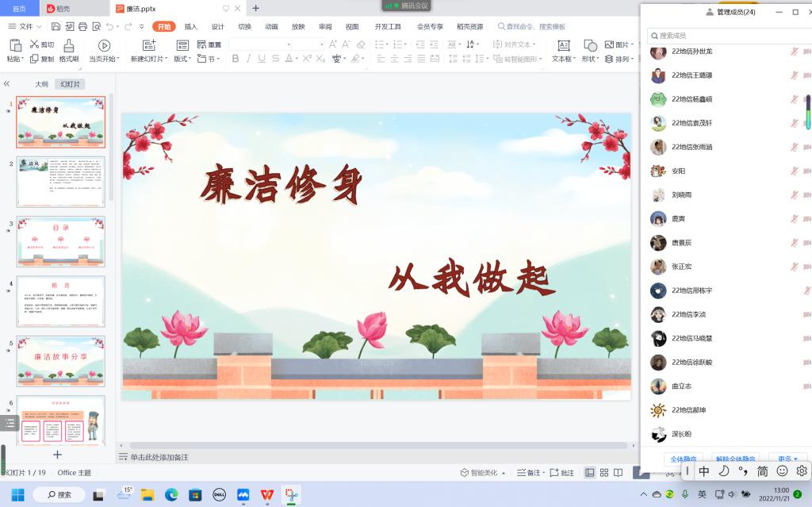Insert a text box (文本框)
Viewport: 812px width, 507px height.
(563, 45)
